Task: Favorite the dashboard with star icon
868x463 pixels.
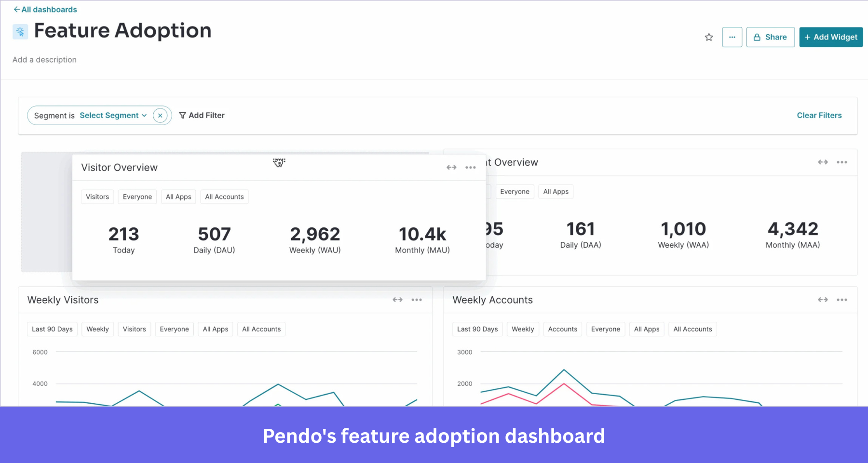Action: click(708, 37)
